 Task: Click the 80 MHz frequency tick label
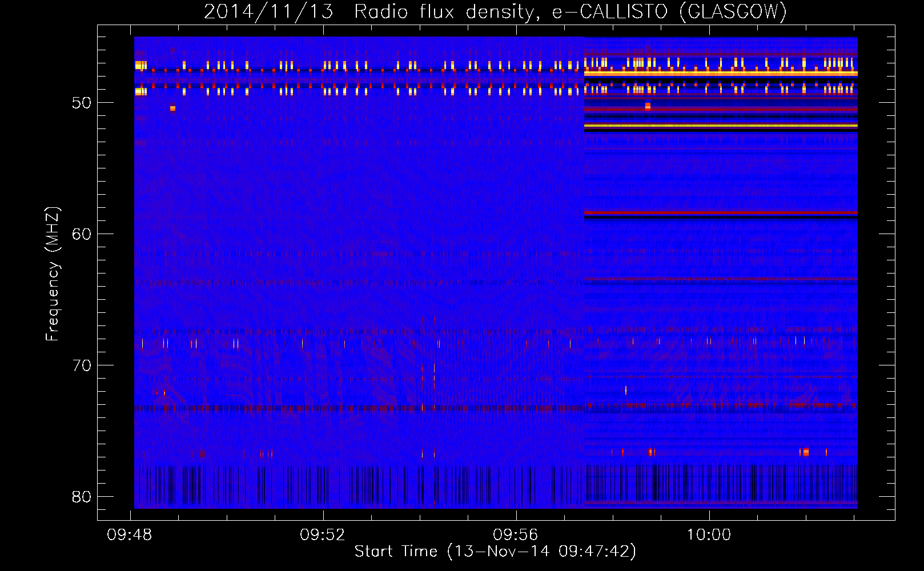pos(82,497)
